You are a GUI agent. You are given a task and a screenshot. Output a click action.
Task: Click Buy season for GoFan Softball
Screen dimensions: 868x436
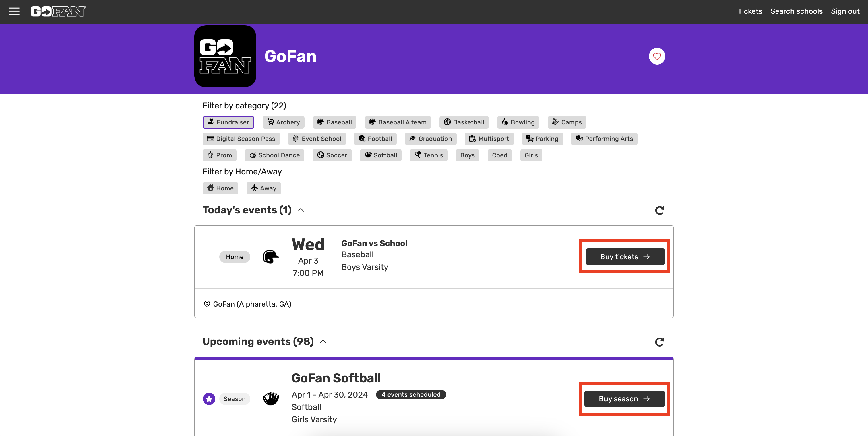[x=624, y=399]
